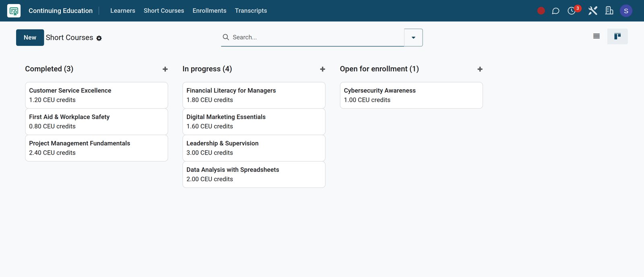Add a card to Open for enrollment
Image resolution: width=644 pixels, height=277 pixels.
(x=480, y=69)
